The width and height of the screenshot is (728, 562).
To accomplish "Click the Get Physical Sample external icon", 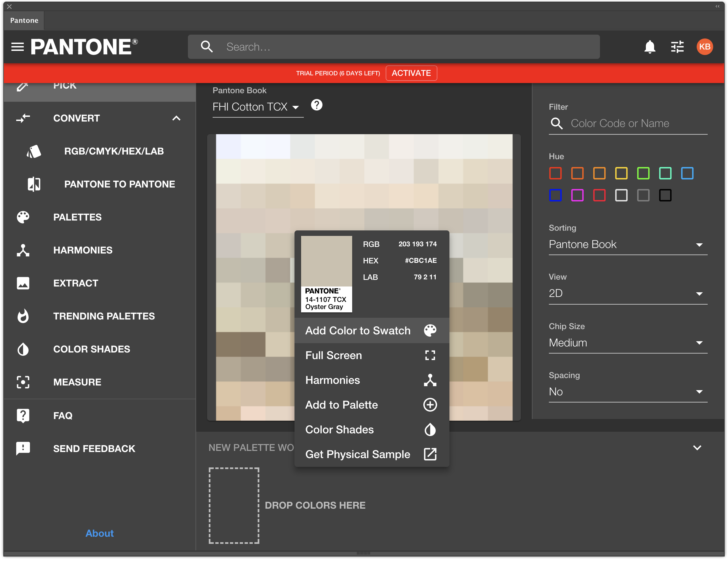I will [x=430, y=454].
